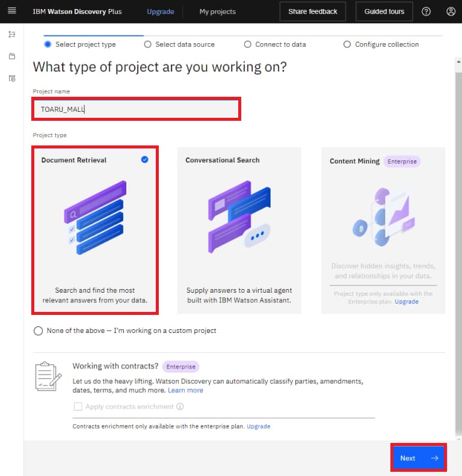Click 'Working with contracts?' heading
This screenshot has width=462, height=476.
(115, 366)
